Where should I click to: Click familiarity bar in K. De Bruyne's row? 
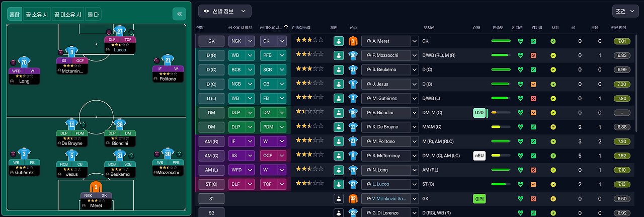[501, 127]
